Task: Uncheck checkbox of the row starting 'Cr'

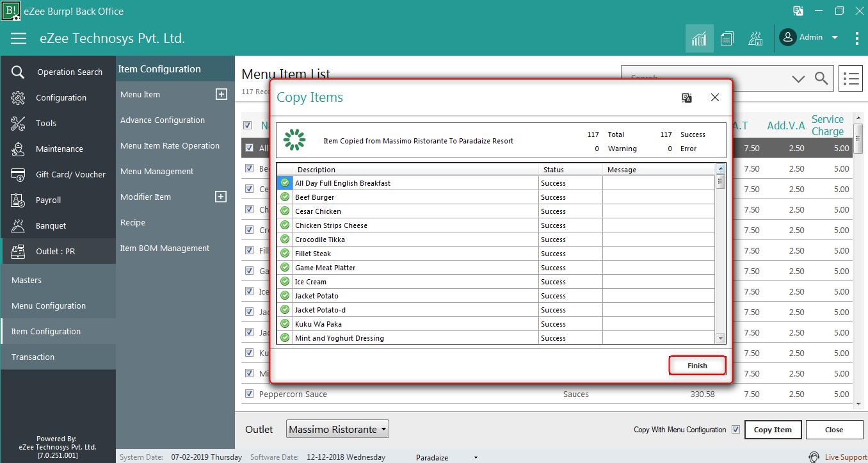Action: click(x=250, y=230)
